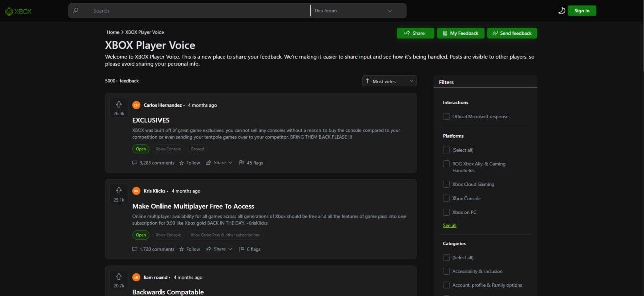Enable the Xbox Console platform filter
Screen dimensions: 644x296
[446, 199]
